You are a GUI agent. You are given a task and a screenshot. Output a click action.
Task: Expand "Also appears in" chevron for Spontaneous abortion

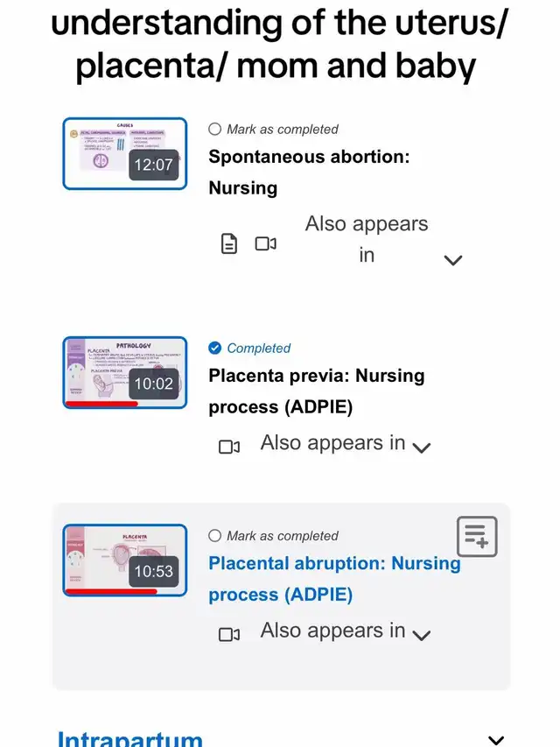tap(452, 260)
